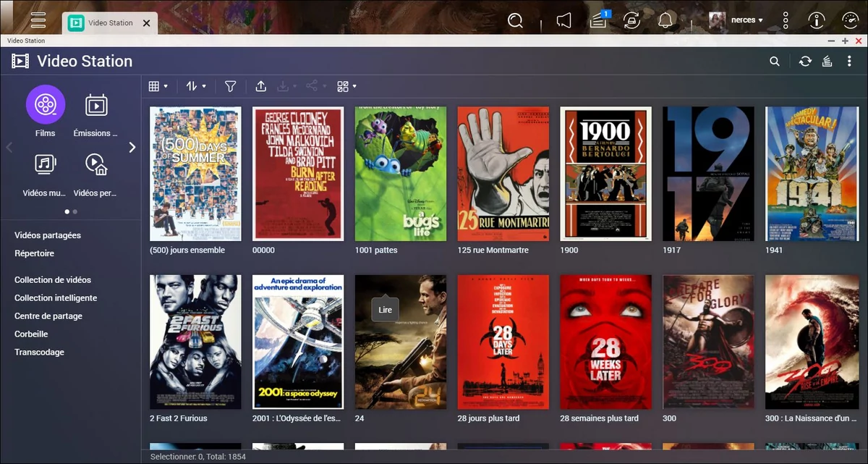868x464 pixels.
Task: Refresh the Video Station library
Action: pos(805,62)
